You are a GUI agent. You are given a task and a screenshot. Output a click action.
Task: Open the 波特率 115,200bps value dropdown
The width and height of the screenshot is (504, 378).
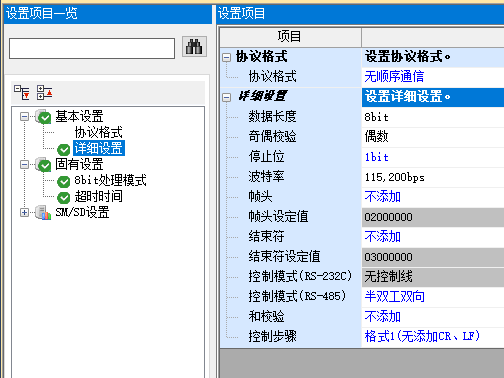click(x=433, y=177)
